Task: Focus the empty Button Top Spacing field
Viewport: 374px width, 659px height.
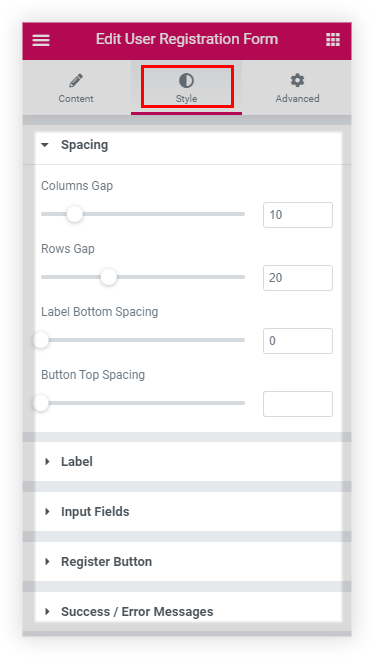Action: tap(298, 404)
